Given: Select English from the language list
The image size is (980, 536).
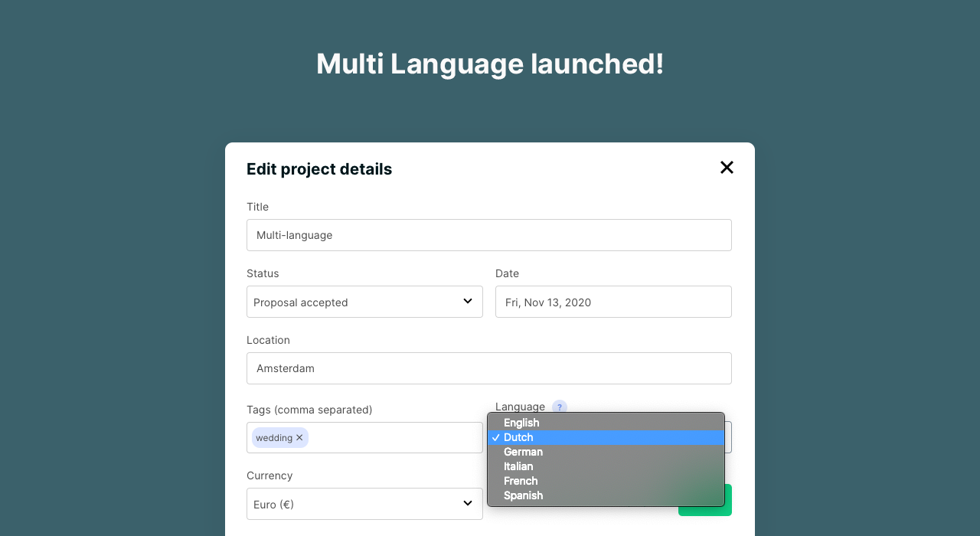Looking at the screenshot, I should (606, 423).
